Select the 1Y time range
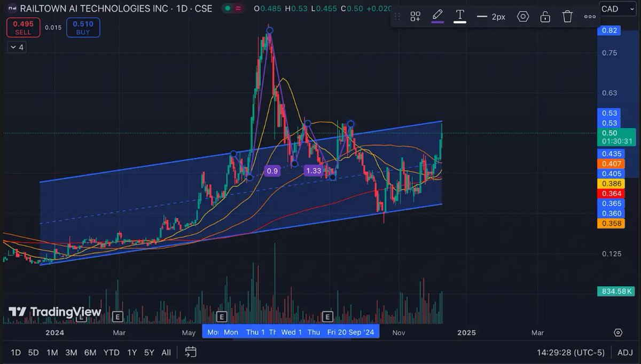The image size is (641, 364). pos(131,352)
